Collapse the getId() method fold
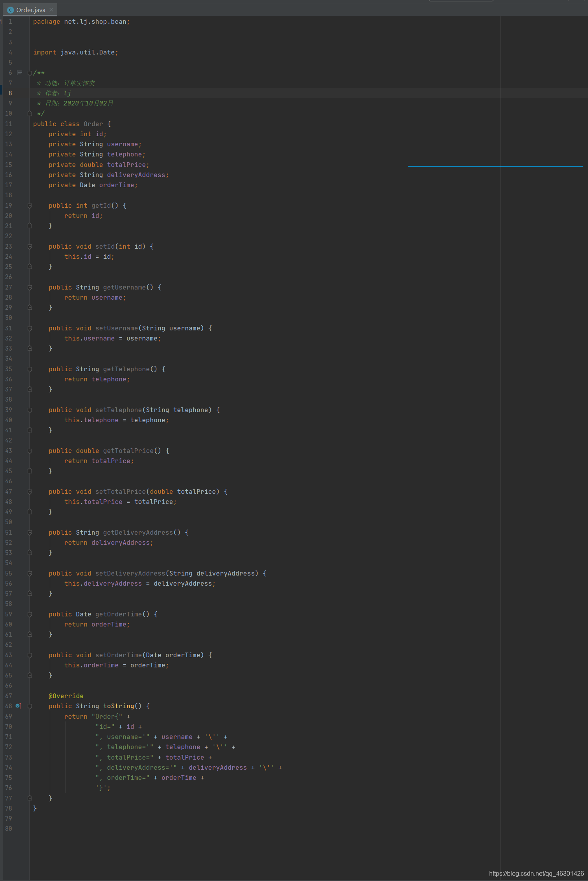The width and height of the screenshot is (588, 881). point(30,205)
